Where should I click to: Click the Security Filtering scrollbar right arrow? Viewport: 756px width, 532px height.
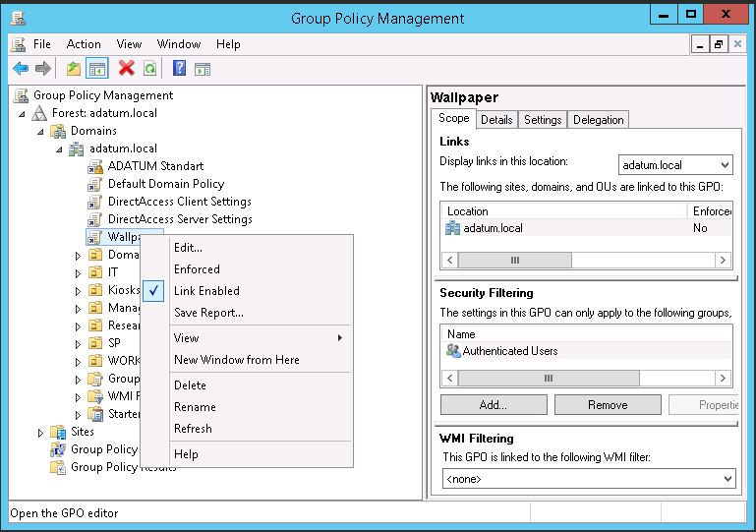(x=723, y=379)
